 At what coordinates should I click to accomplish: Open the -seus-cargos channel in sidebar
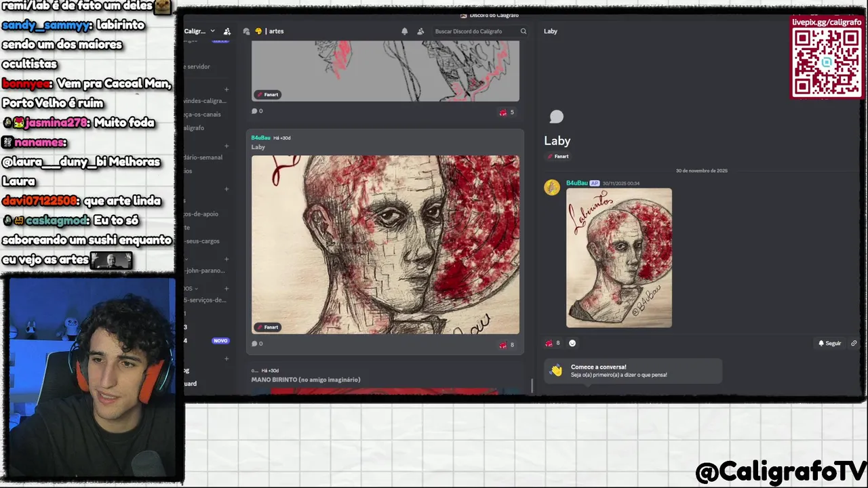point(201,241)
